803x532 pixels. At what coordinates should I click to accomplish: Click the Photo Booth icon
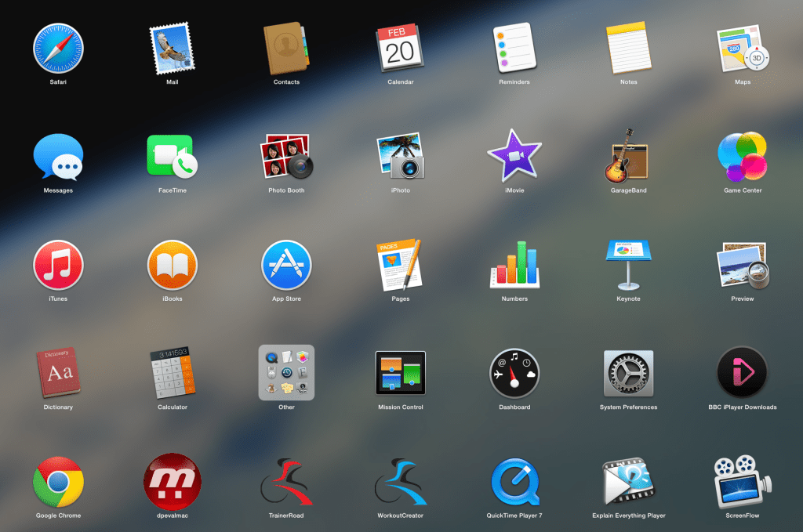[x=286, y=155]
